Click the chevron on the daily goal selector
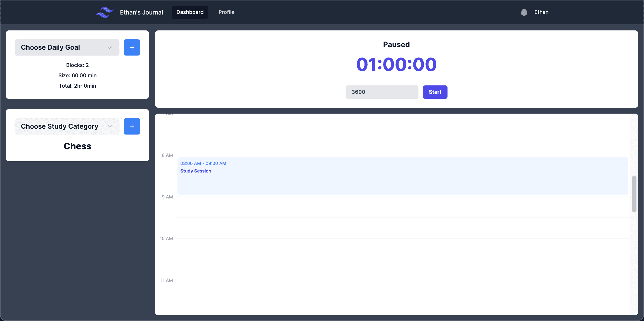This screenshot has width=644, height=321. coord(110,47)
